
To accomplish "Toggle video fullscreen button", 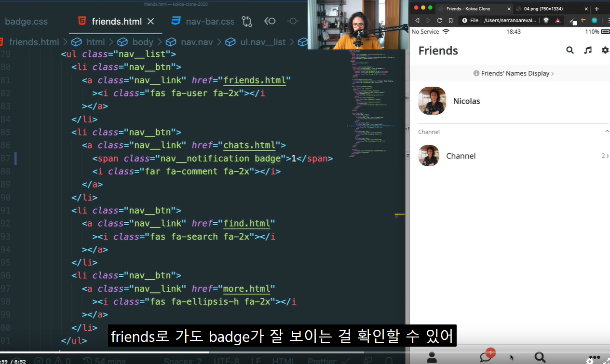I will point(606,361).
